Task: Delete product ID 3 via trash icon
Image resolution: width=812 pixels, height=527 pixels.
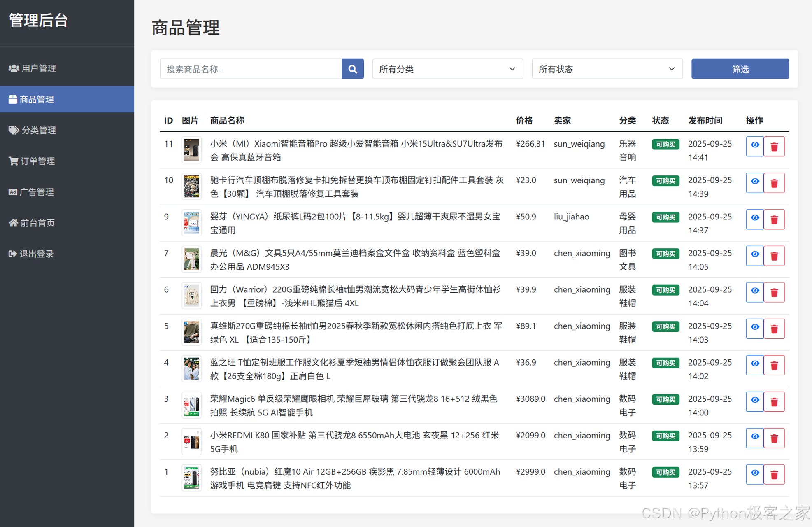Action: pyautogui.click(x=774, y=402)
